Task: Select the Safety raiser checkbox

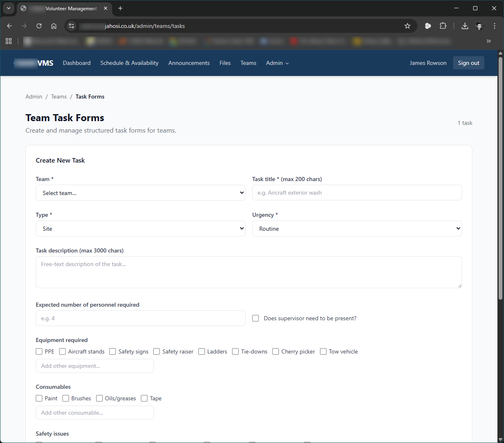Action: [x=156, y=351]
